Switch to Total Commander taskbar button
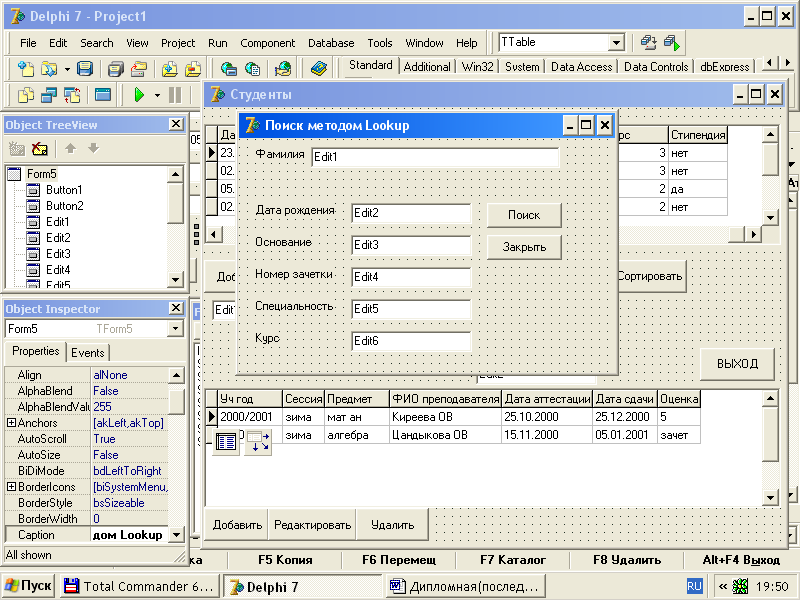800x600 pixels. [x=139, y=586]
